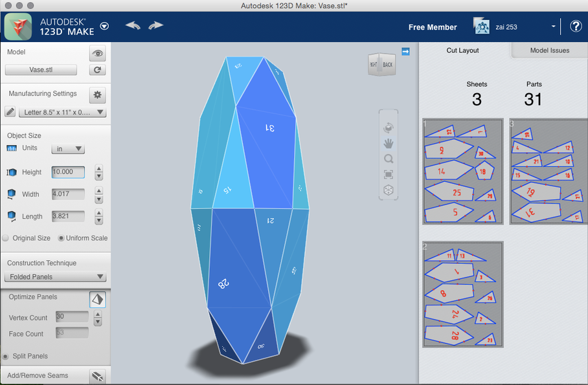
Task: Click the Length dimension icon
Action: point(12,216)
